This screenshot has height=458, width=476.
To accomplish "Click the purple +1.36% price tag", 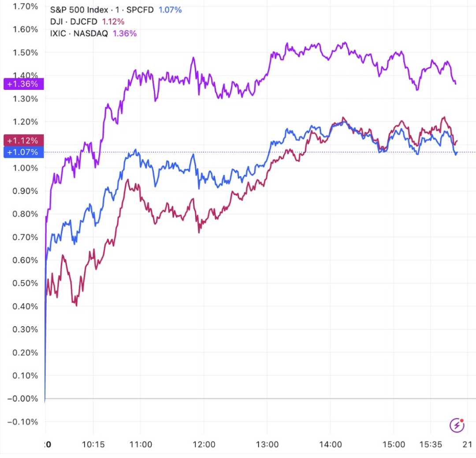I will click(23, 84).
